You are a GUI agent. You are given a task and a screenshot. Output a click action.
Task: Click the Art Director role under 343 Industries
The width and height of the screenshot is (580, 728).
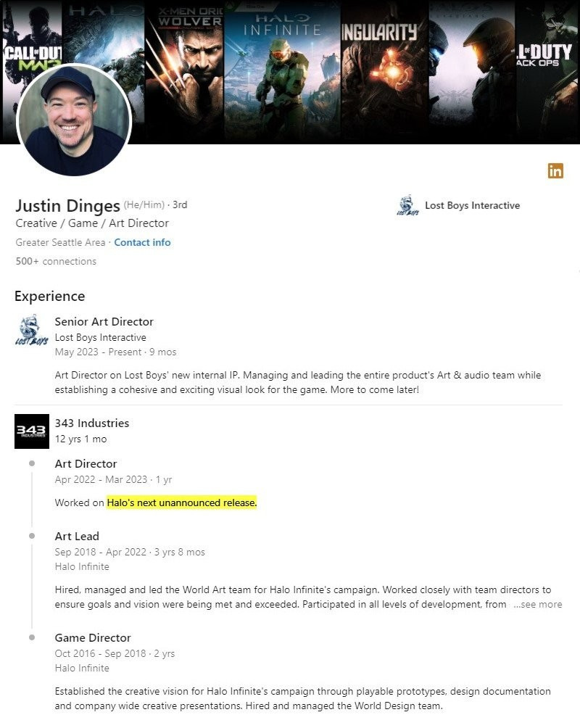(86, 463)
